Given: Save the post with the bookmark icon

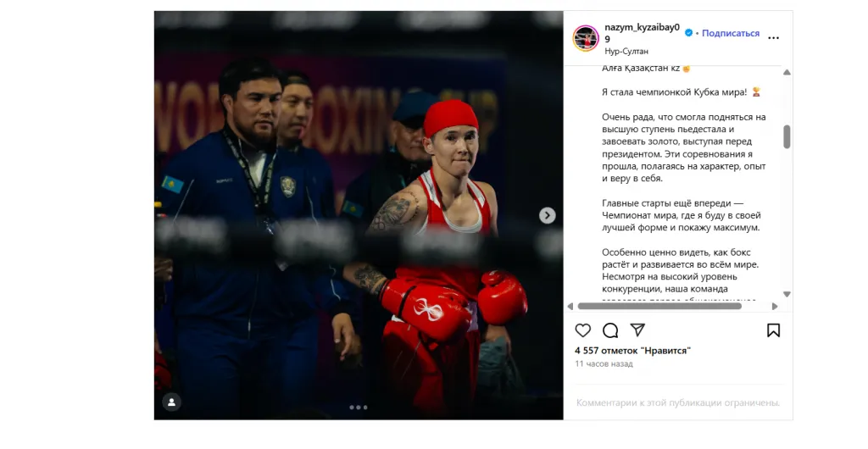Looking at the screenshot, I should tap(773, 330).
